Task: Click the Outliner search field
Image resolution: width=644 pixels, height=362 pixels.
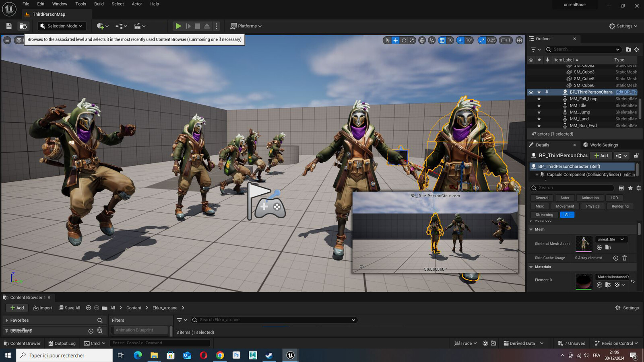Action: [583, 49]
